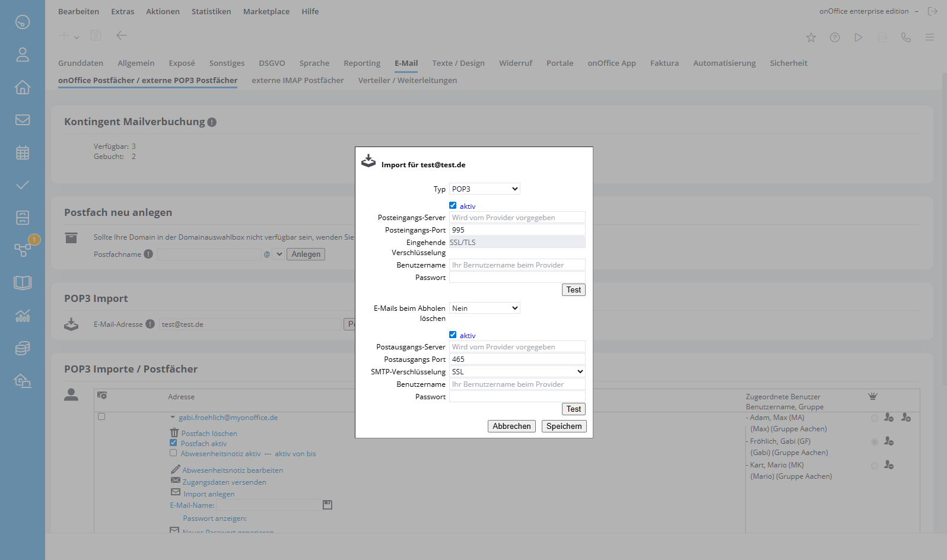This screenshot has width=947, height=560.
Task: Click the Speichern button
Action: click(564, 426)
